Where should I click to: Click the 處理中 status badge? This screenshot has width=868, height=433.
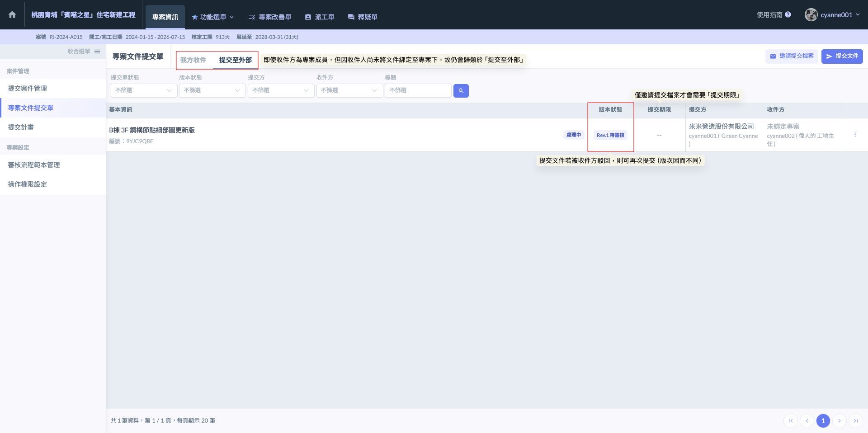click(574, 135)
